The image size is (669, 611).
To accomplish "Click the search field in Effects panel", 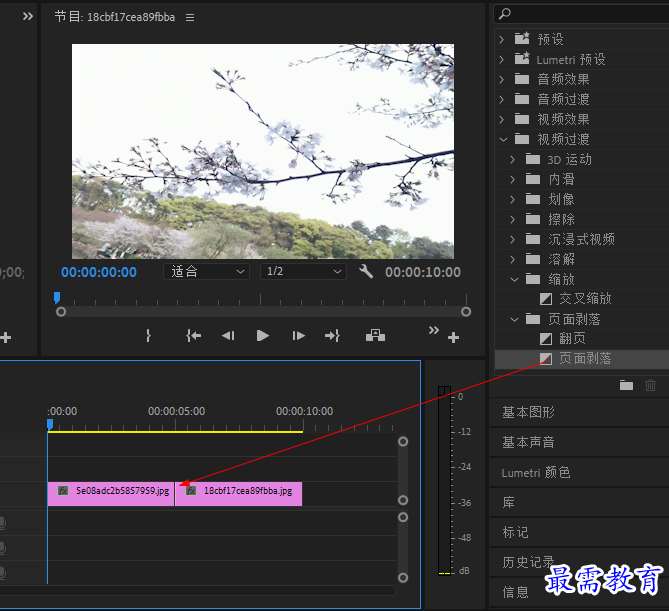I will (x=581, y=14).
